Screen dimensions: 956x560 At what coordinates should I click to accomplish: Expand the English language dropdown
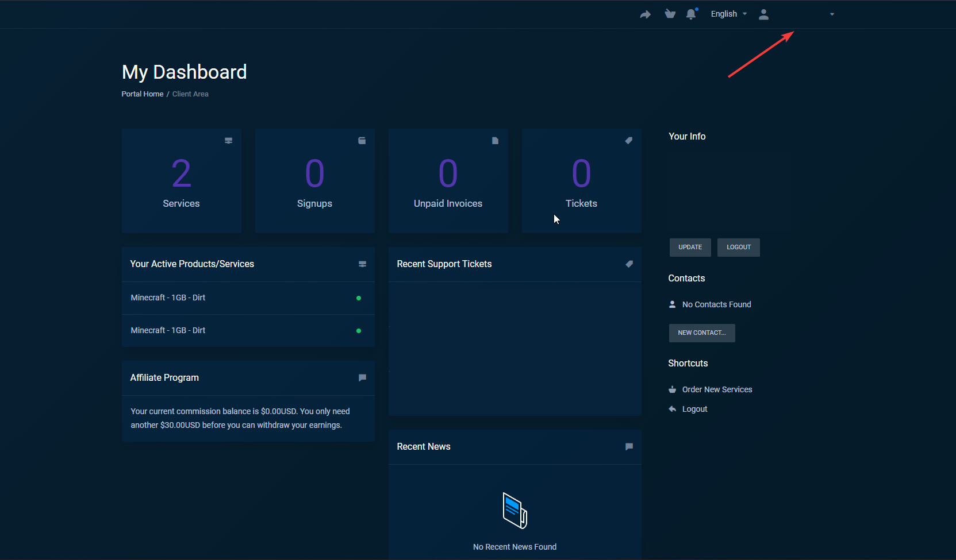tap(728, 14)
